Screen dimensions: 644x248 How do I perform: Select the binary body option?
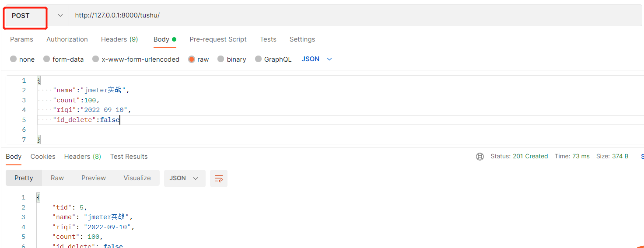(x=221, y=59)
